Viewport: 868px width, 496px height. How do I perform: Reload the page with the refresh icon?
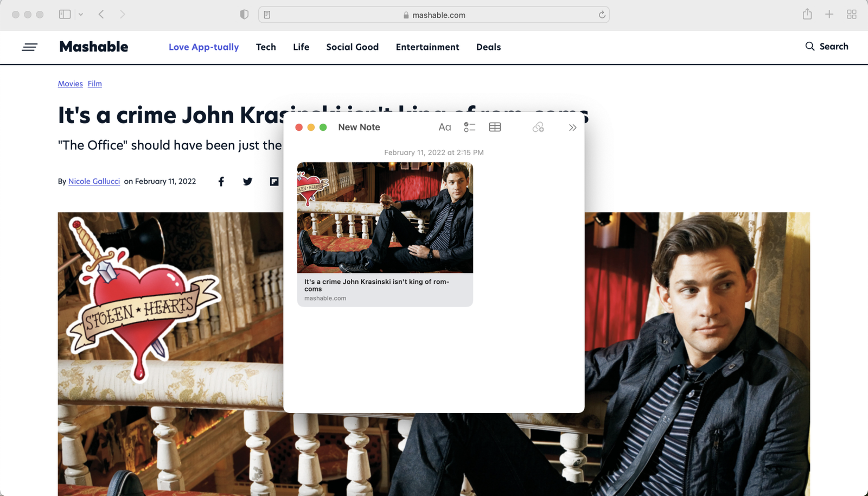pos(602,15)
